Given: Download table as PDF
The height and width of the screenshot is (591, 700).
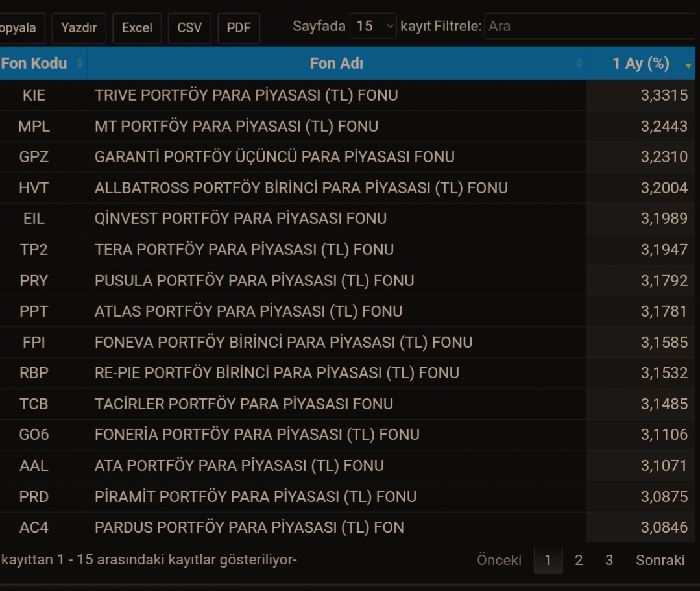Looking at the screenshot, I should click(238, 28).
